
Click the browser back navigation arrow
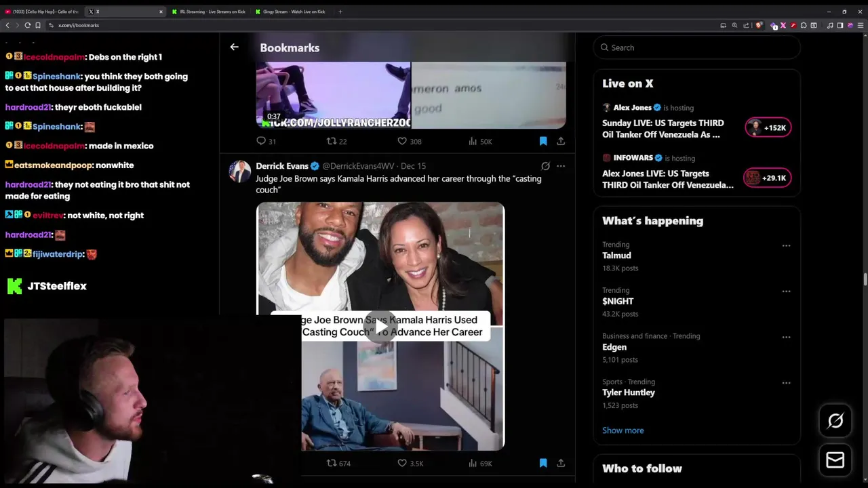click(x=7, y=25)
